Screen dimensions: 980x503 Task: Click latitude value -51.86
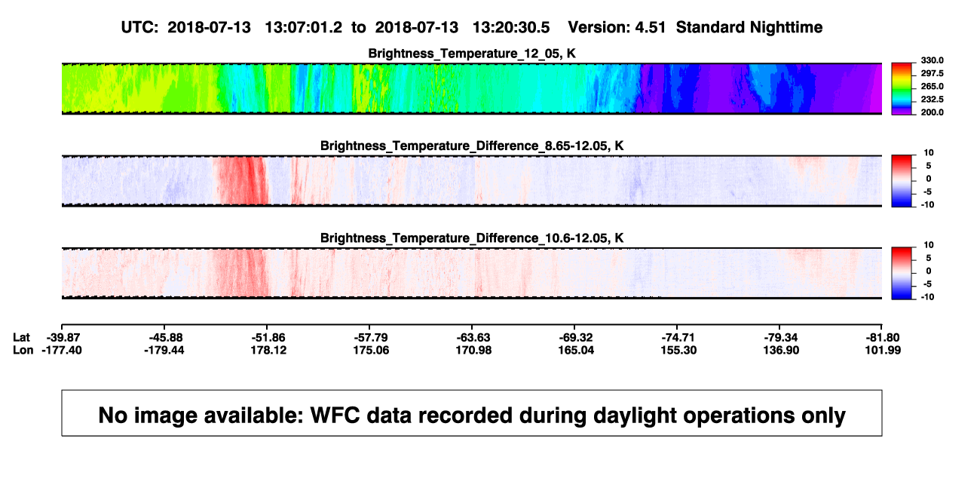click(267, 336)
